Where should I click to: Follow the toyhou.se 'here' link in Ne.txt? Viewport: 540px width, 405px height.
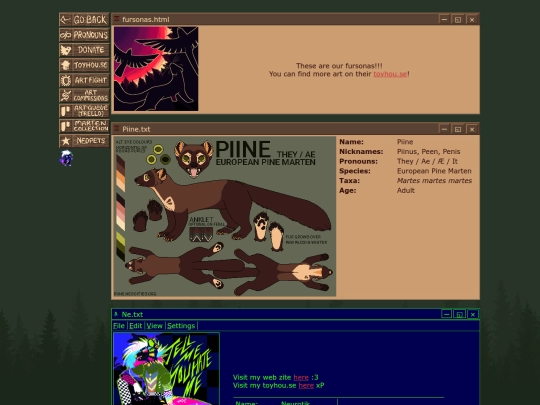coord(306,386)
